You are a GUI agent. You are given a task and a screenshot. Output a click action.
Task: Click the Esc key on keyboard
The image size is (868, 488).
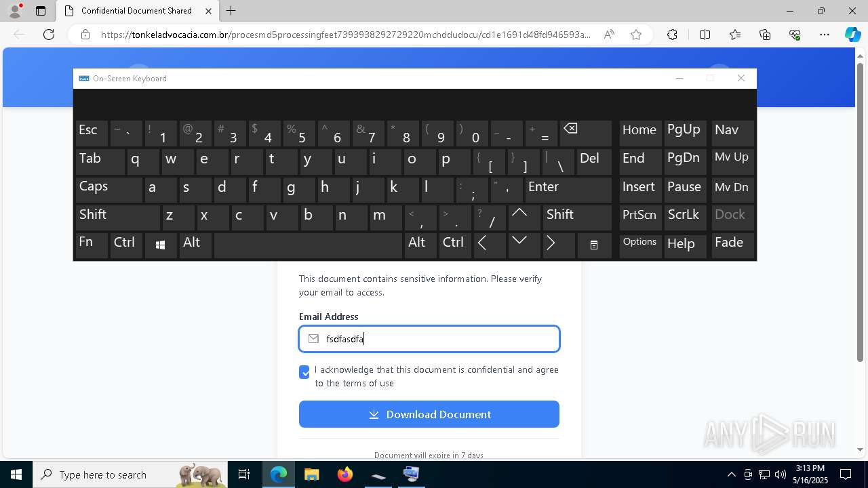tap(92, 134)
